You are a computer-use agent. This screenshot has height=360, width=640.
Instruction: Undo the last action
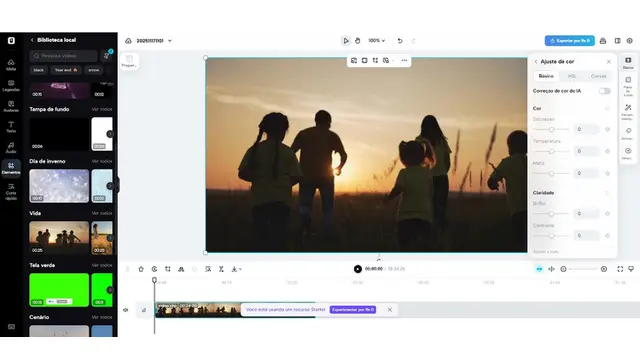[x=400, y=41]
